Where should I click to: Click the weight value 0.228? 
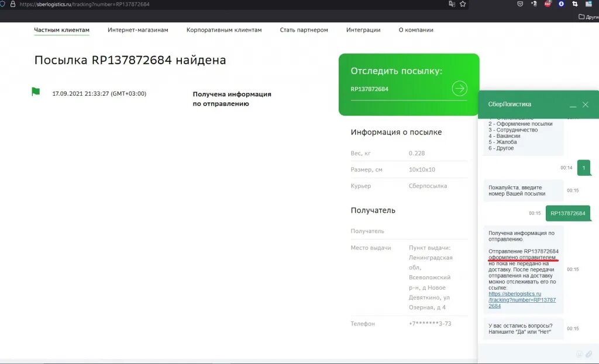pyautogui.click(x=416, y=153)
